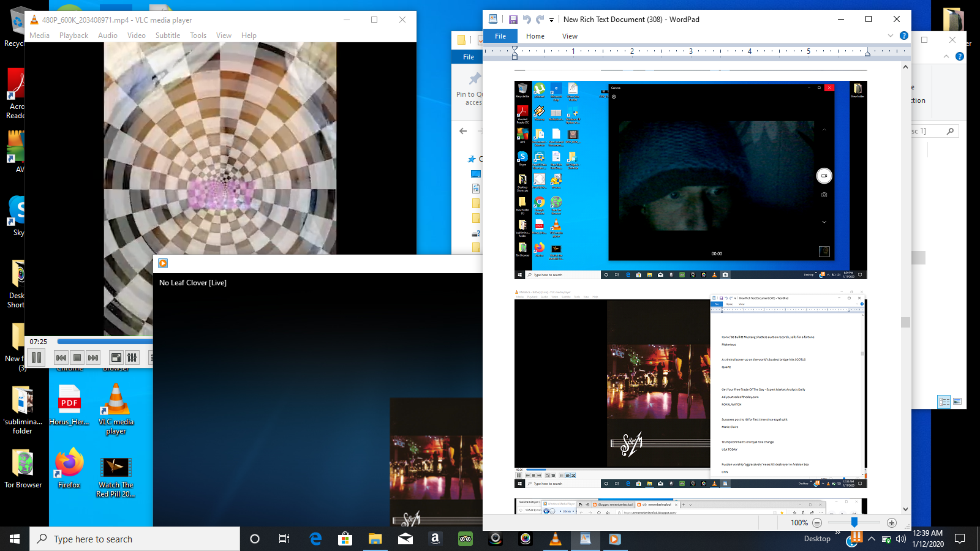Open the VLC Playback menu
This screenshot has width=980, height=551.
(73, 36)
